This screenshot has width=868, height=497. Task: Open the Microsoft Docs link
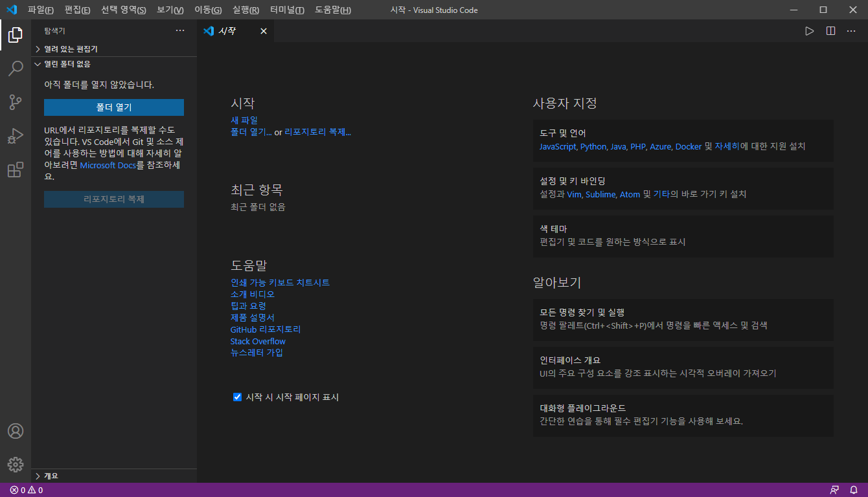pos(108,165)
